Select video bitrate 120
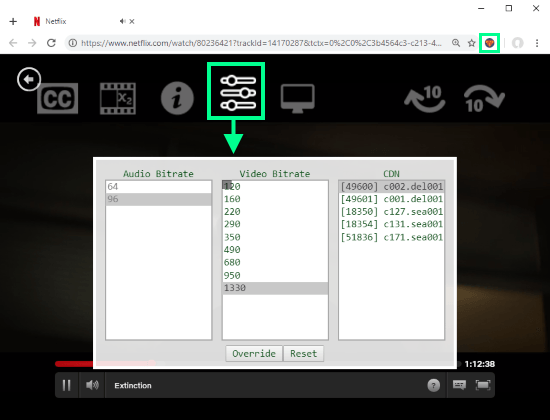This screenshot has width=550, height=420. 275,186
